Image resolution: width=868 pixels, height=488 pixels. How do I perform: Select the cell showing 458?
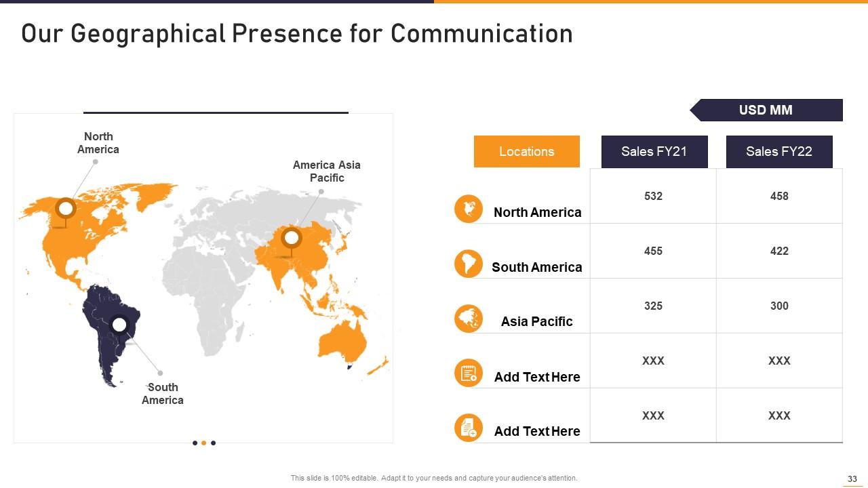click(x=779, y=196)
